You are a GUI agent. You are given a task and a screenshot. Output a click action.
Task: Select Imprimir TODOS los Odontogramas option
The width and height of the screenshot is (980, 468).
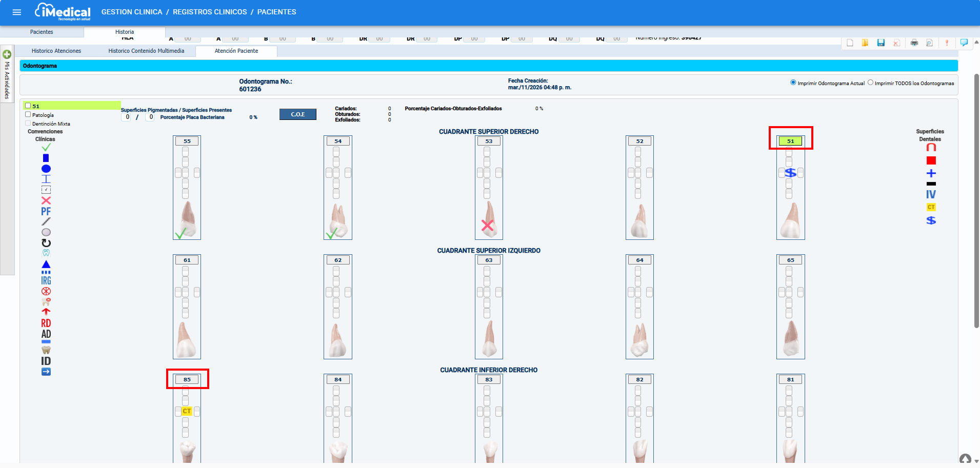coord(870,83)
